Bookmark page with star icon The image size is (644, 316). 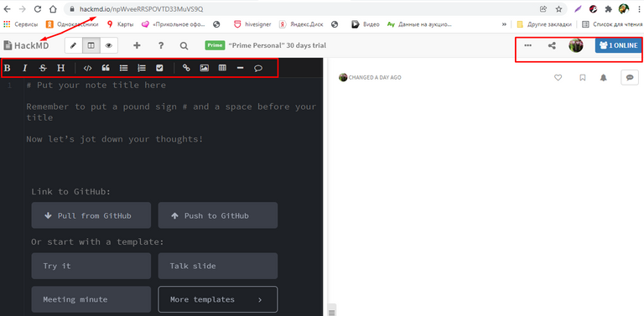tap(558, 8)
